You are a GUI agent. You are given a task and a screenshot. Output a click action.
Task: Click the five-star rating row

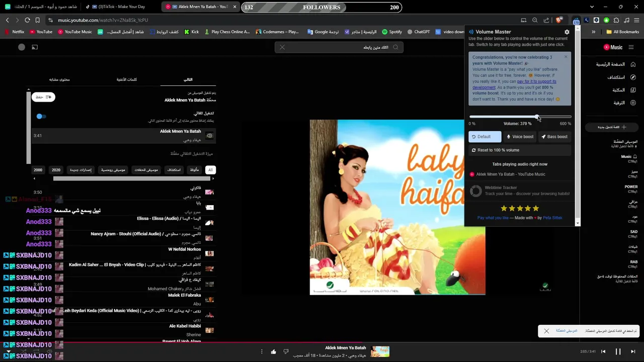(x=520, y=208)
